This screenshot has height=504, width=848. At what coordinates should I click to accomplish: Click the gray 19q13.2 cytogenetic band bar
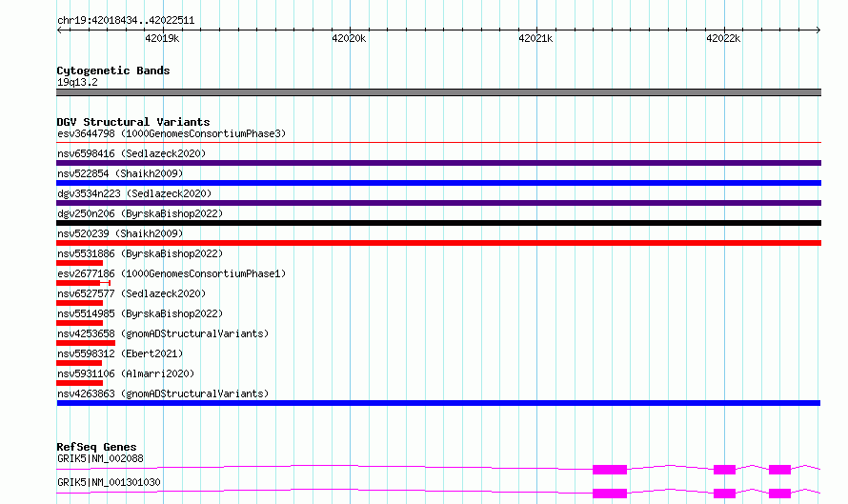[x=438, y=92]
